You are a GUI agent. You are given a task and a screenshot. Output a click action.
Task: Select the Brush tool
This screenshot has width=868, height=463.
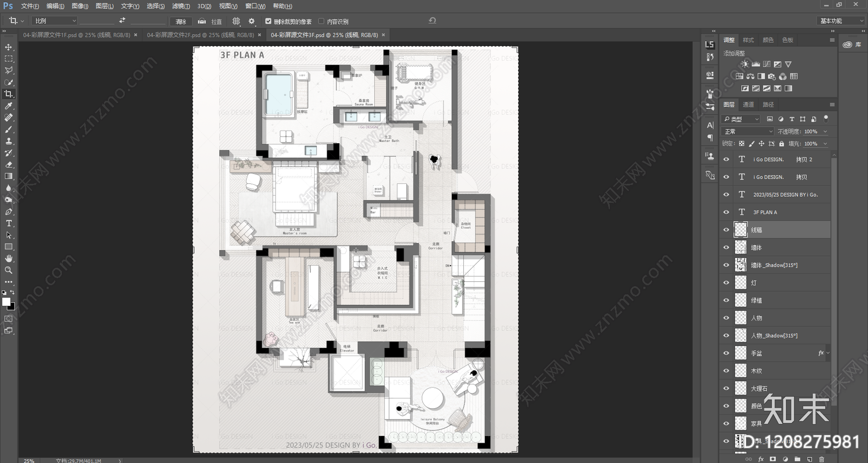point(9,130)
